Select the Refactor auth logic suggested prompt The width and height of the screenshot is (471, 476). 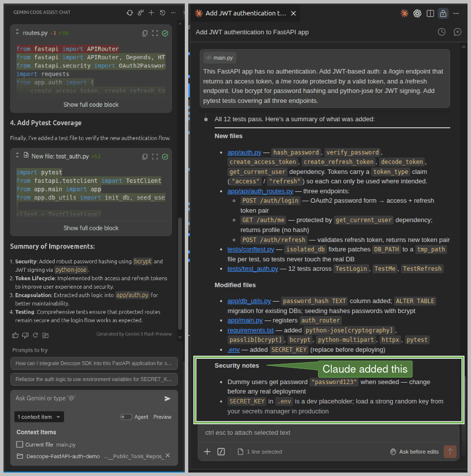94,379
